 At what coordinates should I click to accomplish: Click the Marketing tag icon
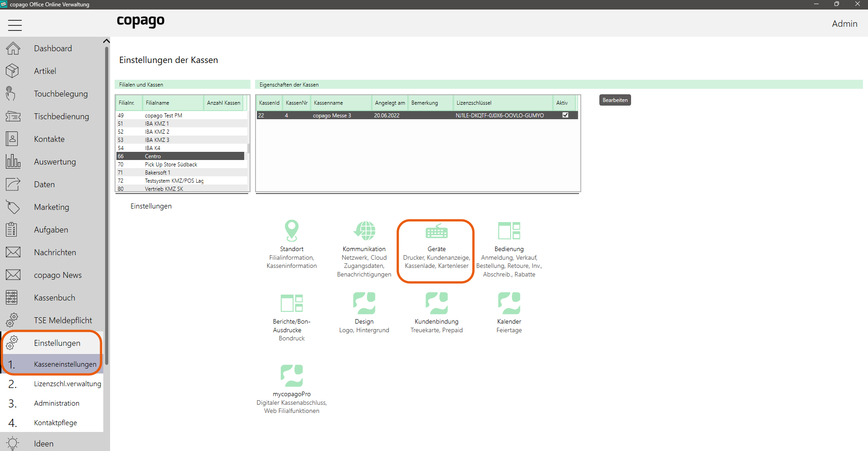click(x=13, y=207)
